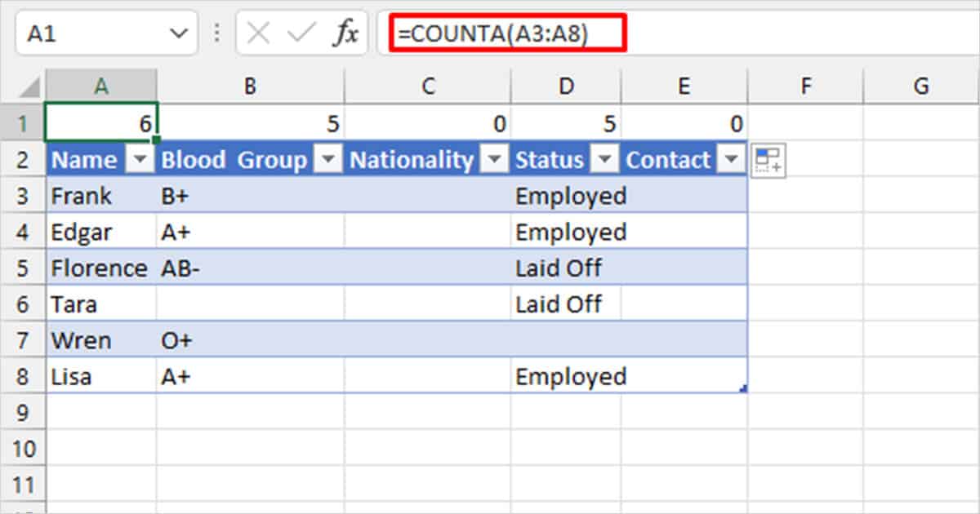980x514 pixels.
Task: Click the Edgar name cell
Action: [101, 232]
